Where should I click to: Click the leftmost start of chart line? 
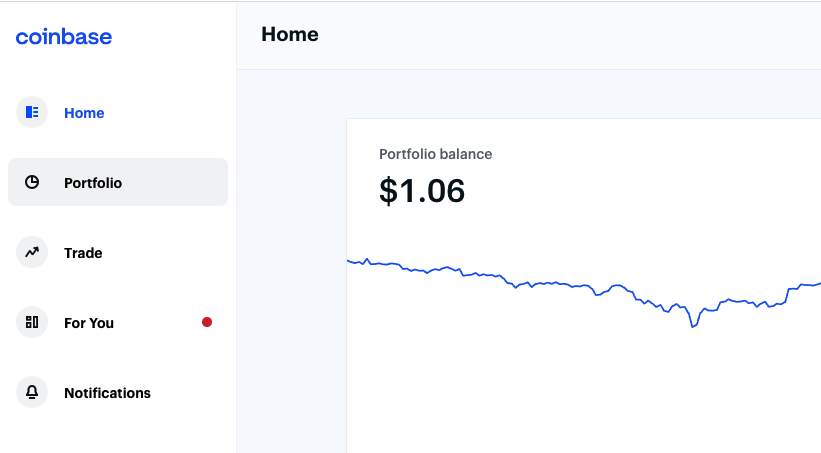[x=349, y=260]
